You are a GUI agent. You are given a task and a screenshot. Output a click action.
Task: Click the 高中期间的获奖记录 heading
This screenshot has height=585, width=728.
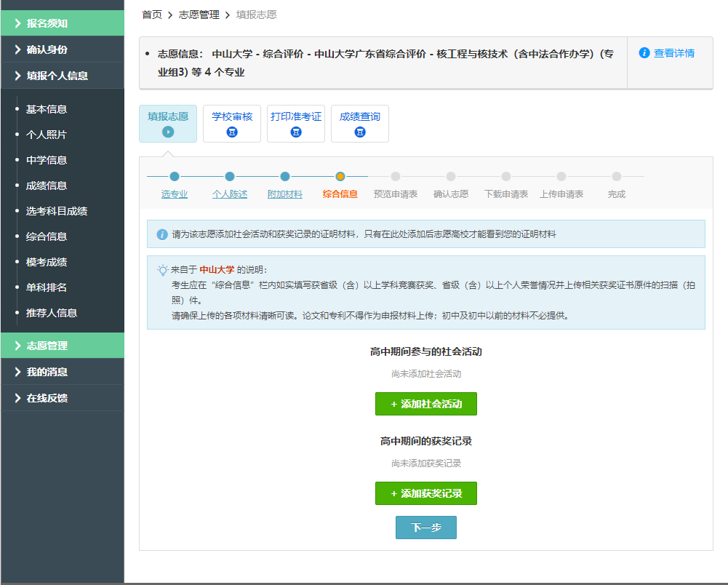click(426, 442)
